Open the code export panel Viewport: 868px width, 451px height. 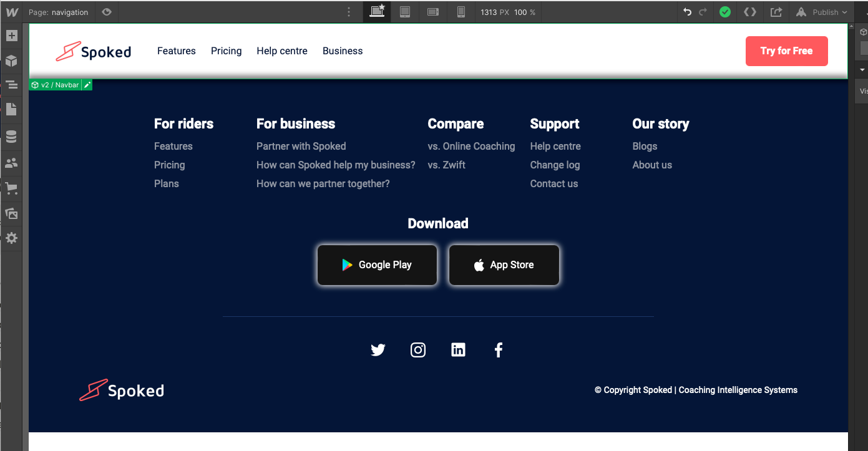[x=750, y=12]
